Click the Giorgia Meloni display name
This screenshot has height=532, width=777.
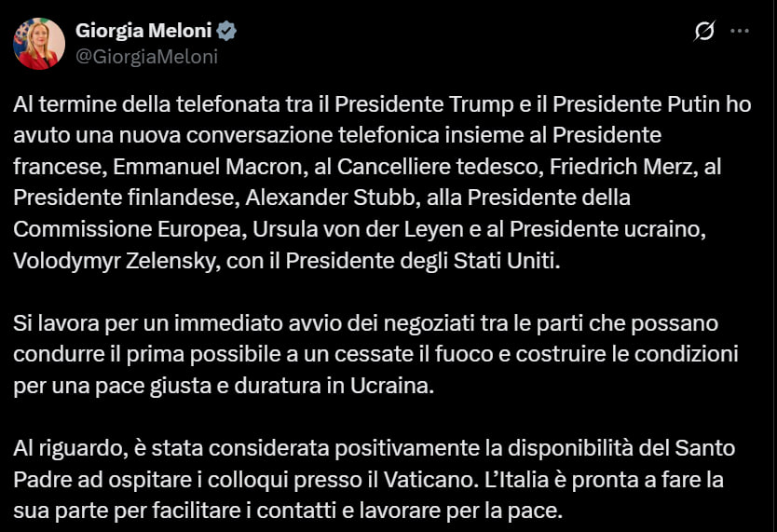click(144, 31)
